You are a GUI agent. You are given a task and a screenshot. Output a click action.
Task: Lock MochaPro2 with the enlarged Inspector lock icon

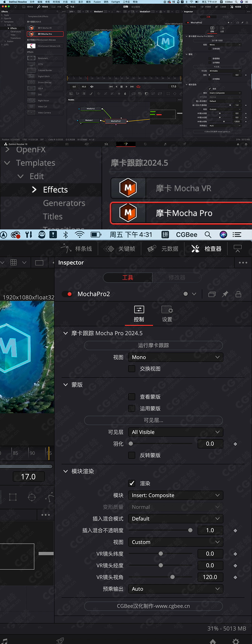(x=239, y=294)
